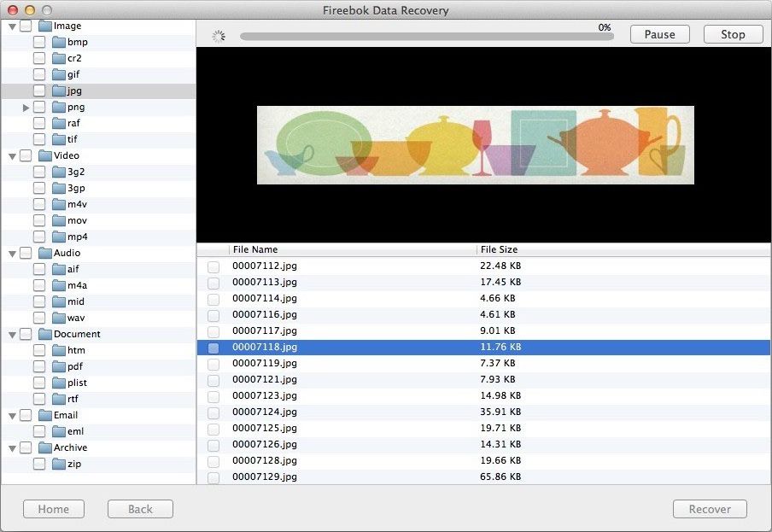The image size is (772, 532).
Task: Click the wav folder icon
Action: (59, 319)
